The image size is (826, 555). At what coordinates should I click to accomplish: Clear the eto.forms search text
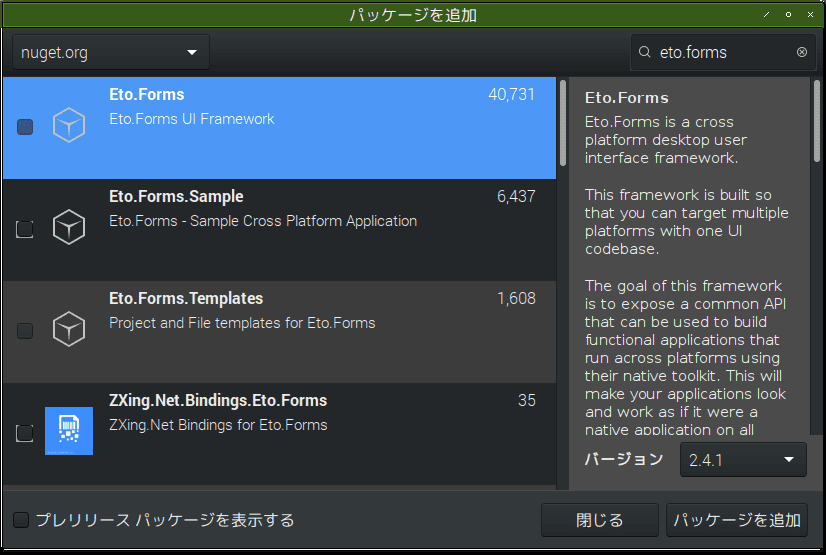802,52
